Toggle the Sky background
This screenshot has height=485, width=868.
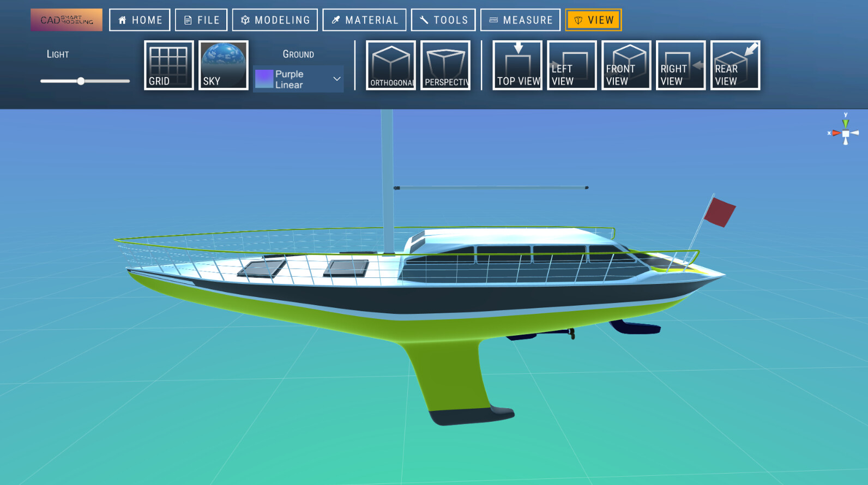pos(224,65)
